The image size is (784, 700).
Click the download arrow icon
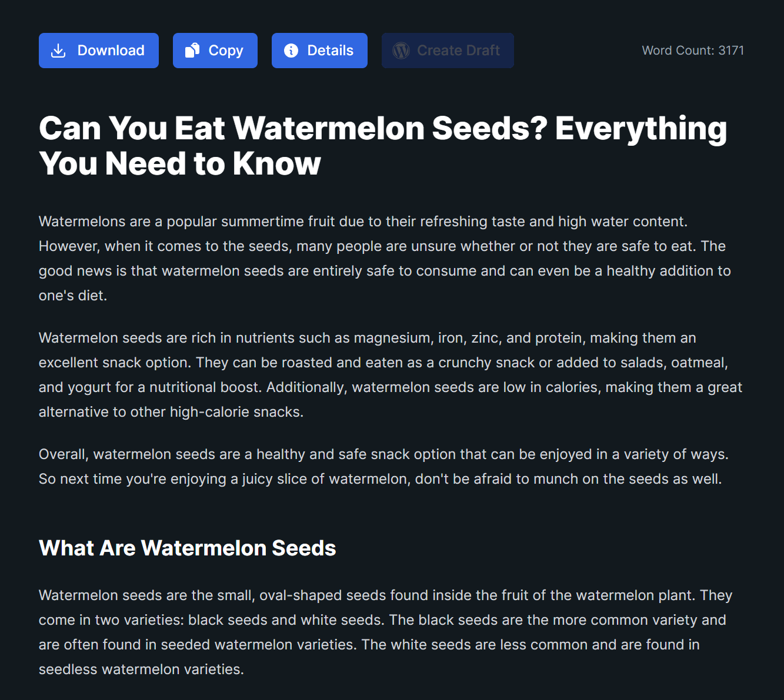58,51
